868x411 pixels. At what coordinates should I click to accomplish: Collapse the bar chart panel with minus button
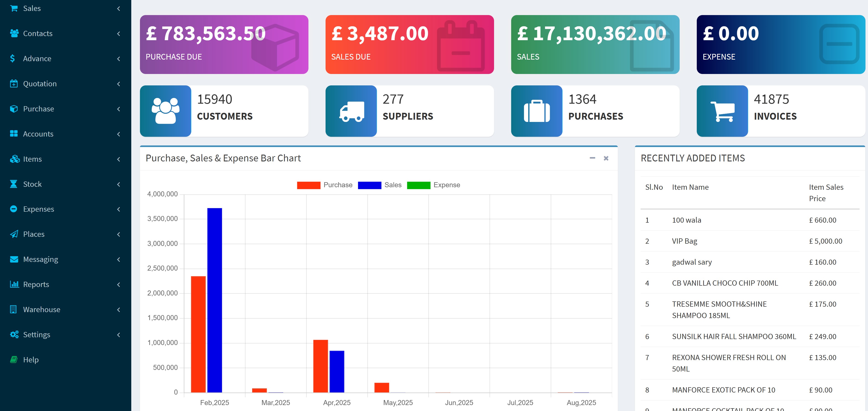tap(592, 158)
